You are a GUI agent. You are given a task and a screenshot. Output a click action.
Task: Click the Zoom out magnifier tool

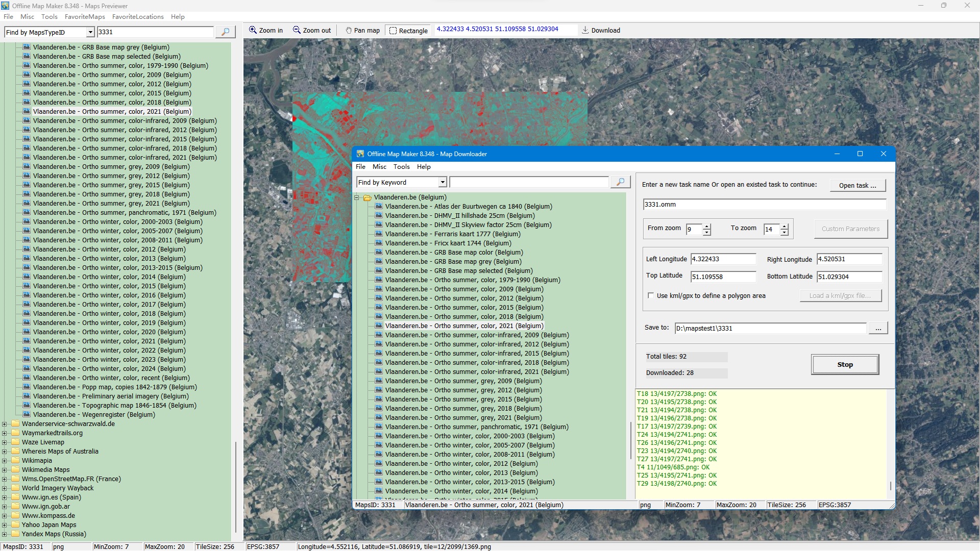point(311,30)
